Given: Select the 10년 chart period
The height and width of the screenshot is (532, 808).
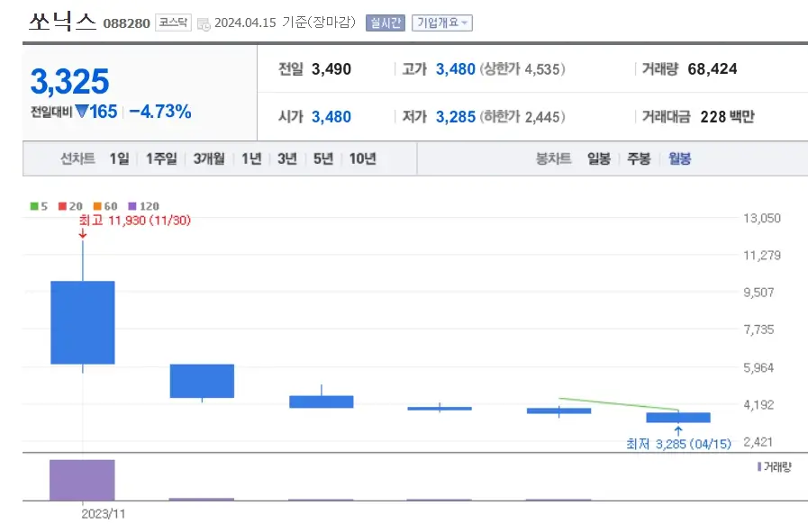Looking at the screenshot, I should pos(361,158).
